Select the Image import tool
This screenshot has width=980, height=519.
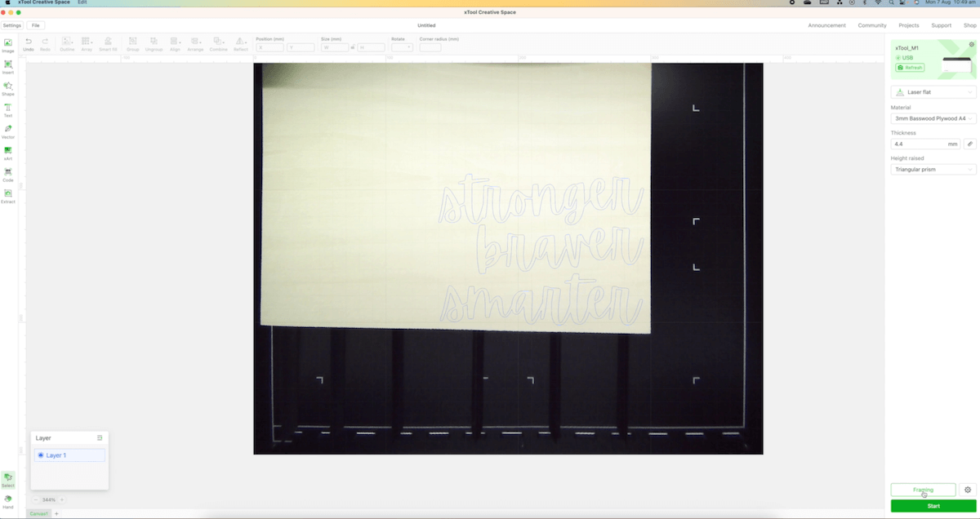(8, 45)
